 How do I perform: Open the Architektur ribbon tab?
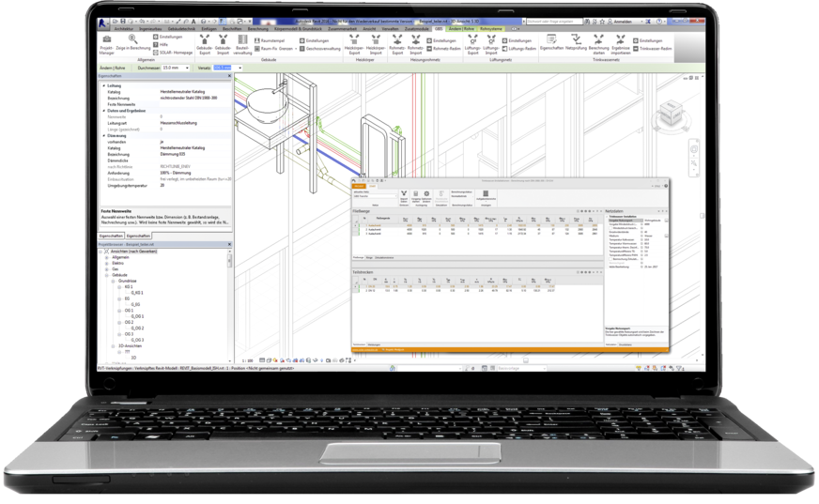(123, 29)
